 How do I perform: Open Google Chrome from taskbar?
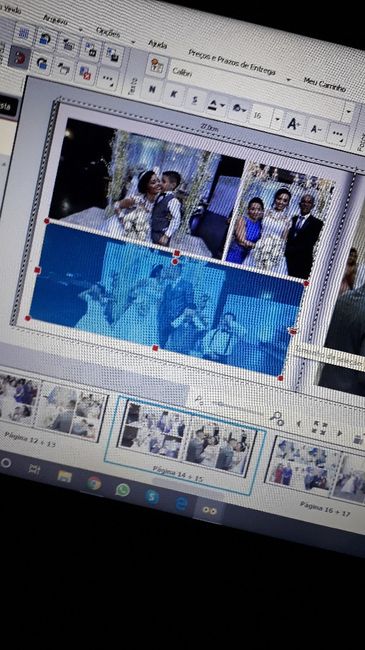94,483
